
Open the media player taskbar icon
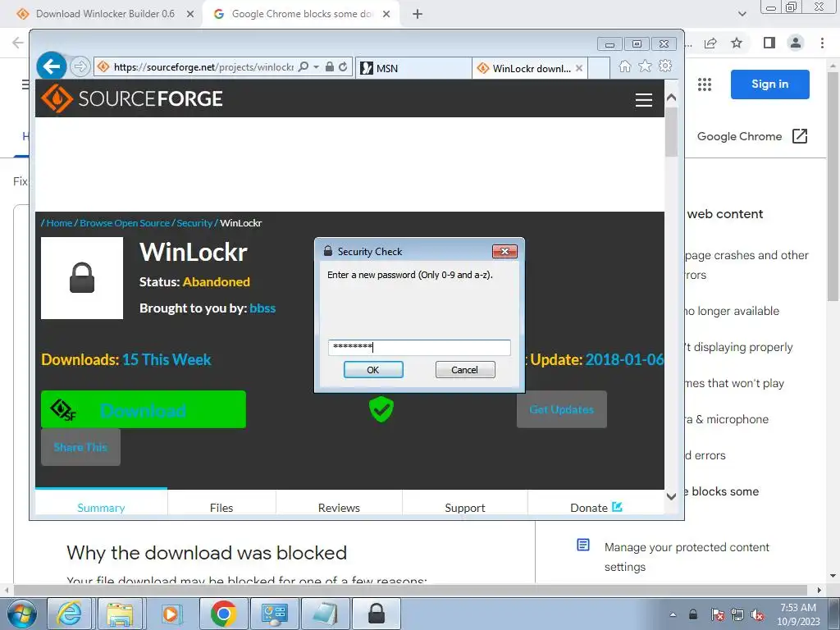click(x=171, y=614)
